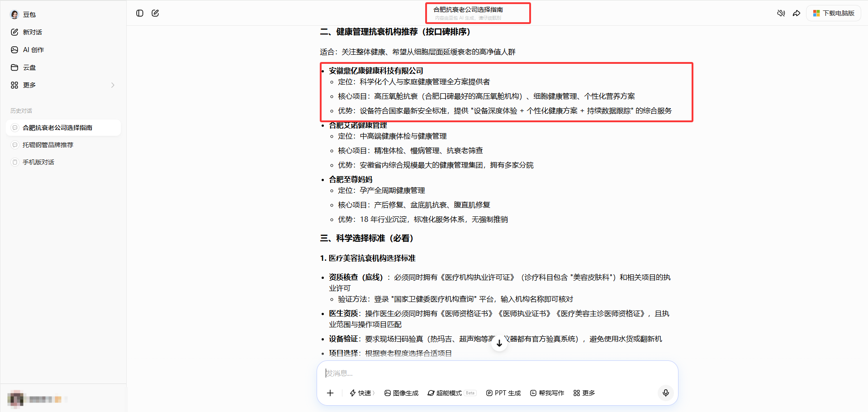Click company name 安徽鼎亿康健康科技有限公司
The image size is (868, 412).
[376, 71]
